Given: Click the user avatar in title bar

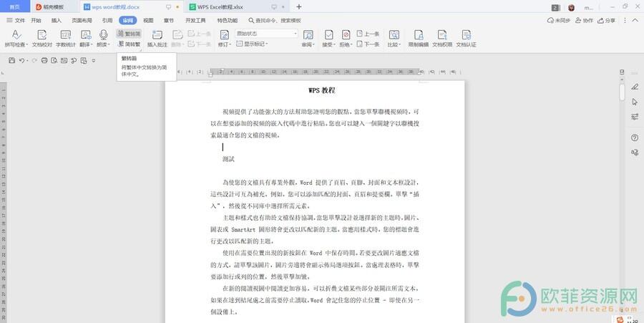Looking at the screenshot, I should pos(571,7).
